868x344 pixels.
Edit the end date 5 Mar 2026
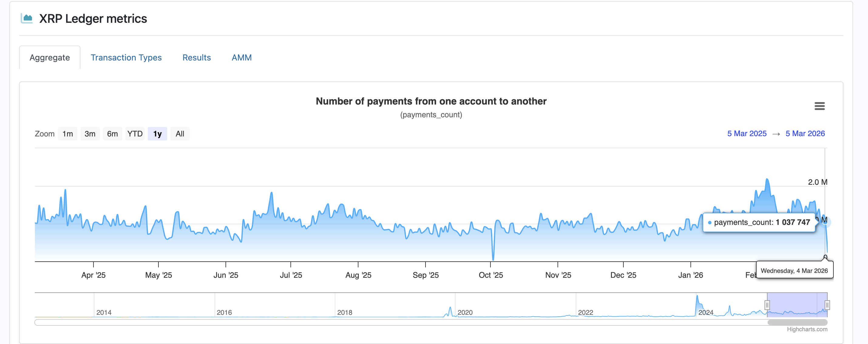805,133
